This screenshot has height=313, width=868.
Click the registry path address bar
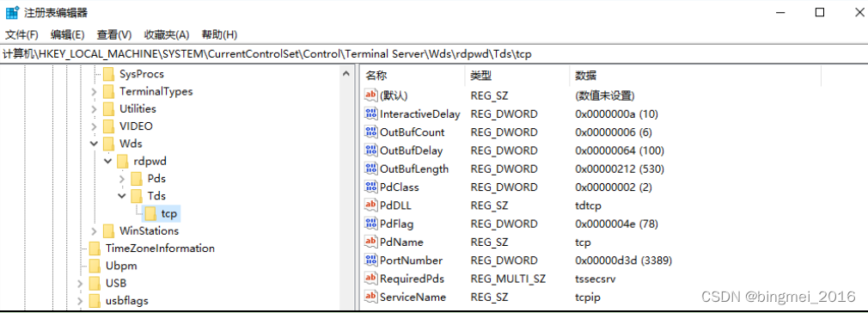434,53
